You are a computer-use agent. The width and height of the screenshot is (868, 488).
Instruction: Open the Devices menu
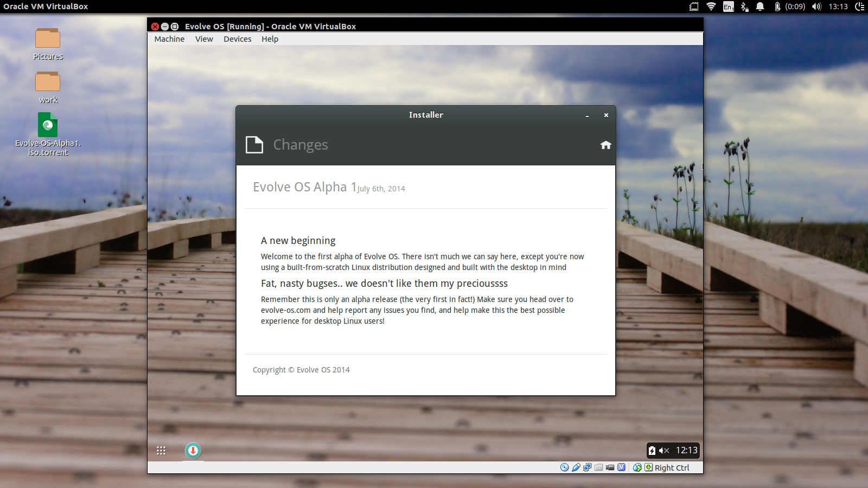click(237, 39)
